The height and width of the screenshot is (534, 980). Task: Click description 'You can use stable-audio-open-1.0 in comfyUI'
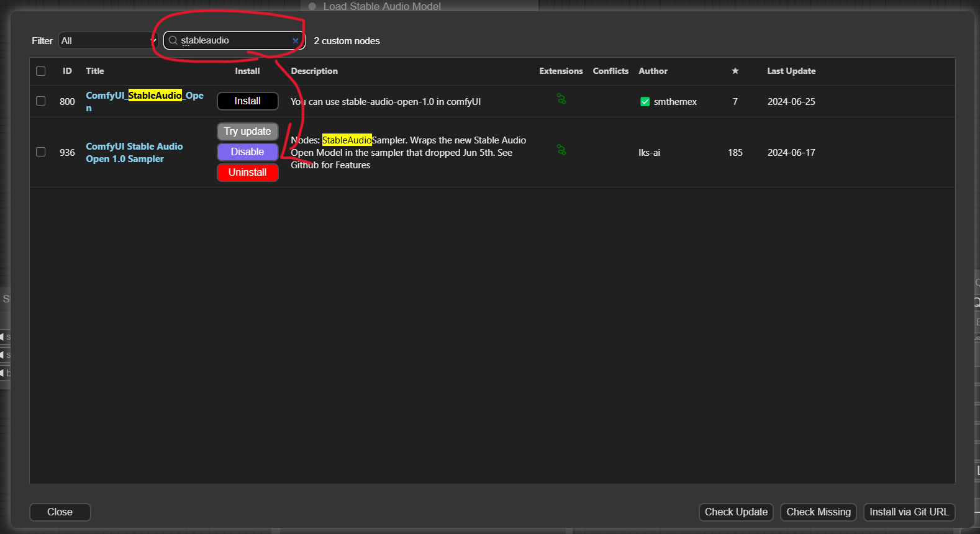(386, 102)
